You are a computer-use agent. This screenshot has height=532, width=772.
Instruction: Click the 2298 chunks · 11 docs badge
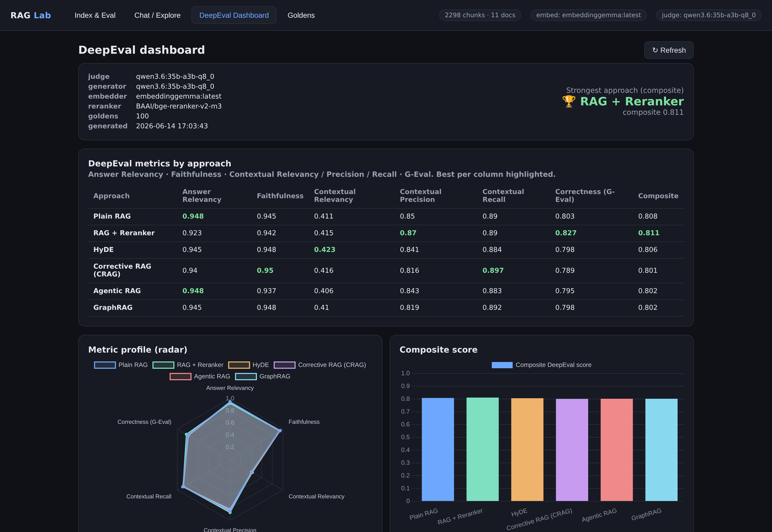(x=480, y=15)
